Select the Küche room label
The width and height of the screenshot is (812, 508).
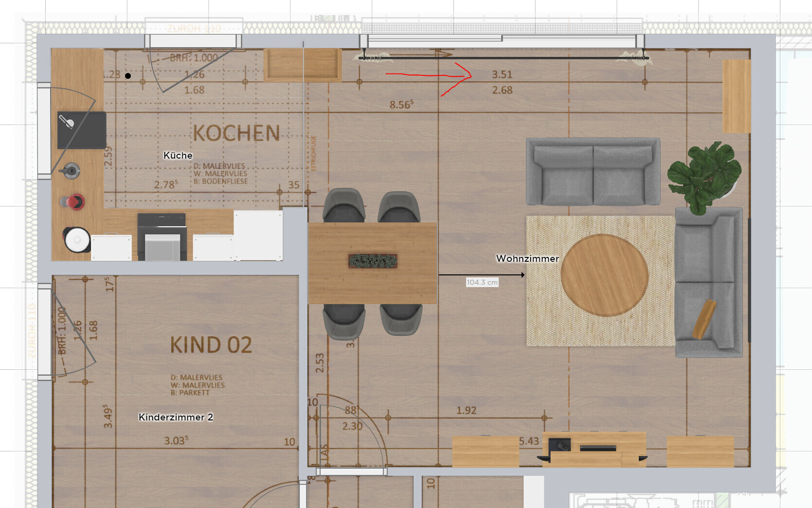pos(178,156)
